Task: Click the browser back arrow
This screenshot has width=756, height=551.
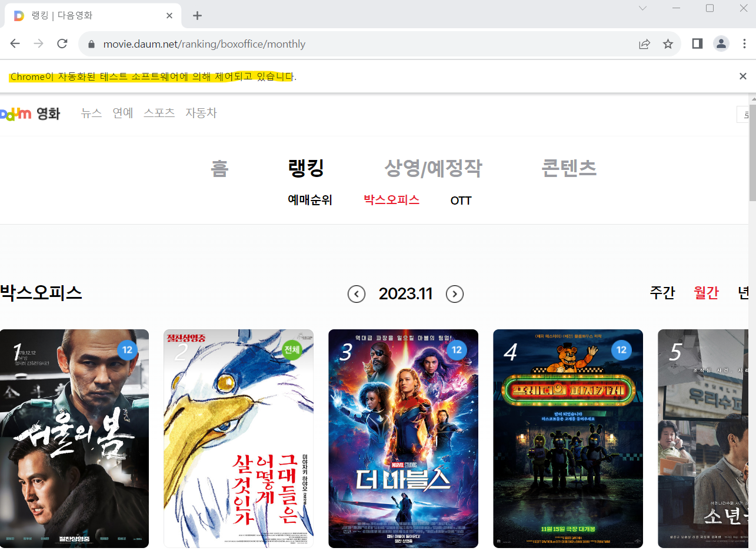Action: coord(15,44)
